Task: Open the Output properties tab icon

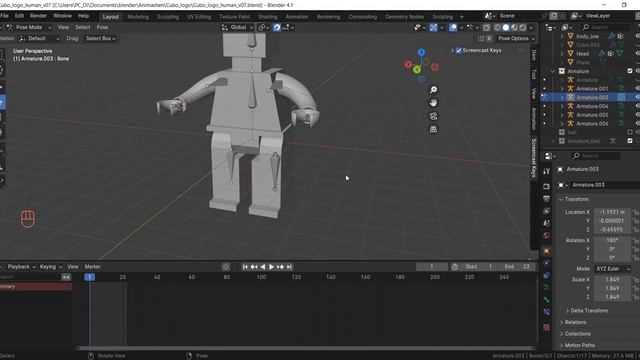Action: click(x=547, y=199)
